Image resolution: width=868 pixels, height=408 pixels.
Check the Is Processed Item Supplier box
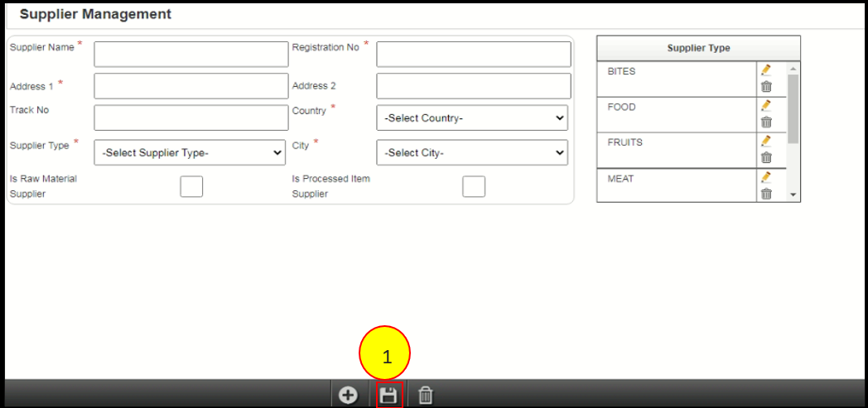(474, 187)
